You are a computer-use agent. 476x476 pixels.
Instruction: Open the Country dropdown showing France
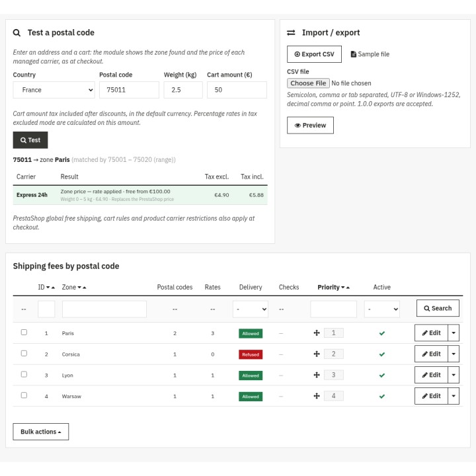click(54, 90)
